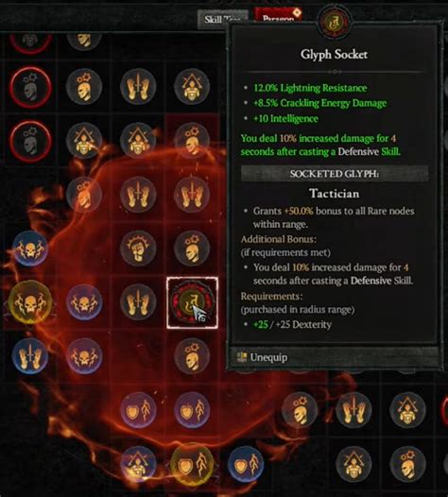Select skull node beside blue hands-and-sword node
The image size is (448, 497).
(84, 356)
